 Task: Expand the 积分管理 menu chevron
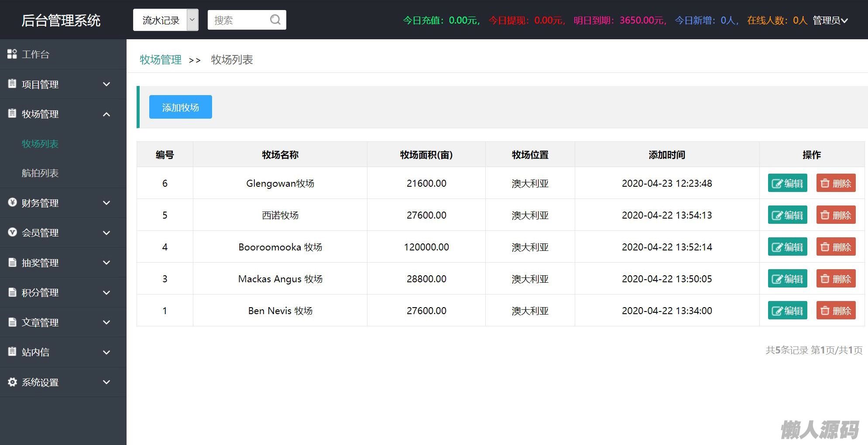106,293
